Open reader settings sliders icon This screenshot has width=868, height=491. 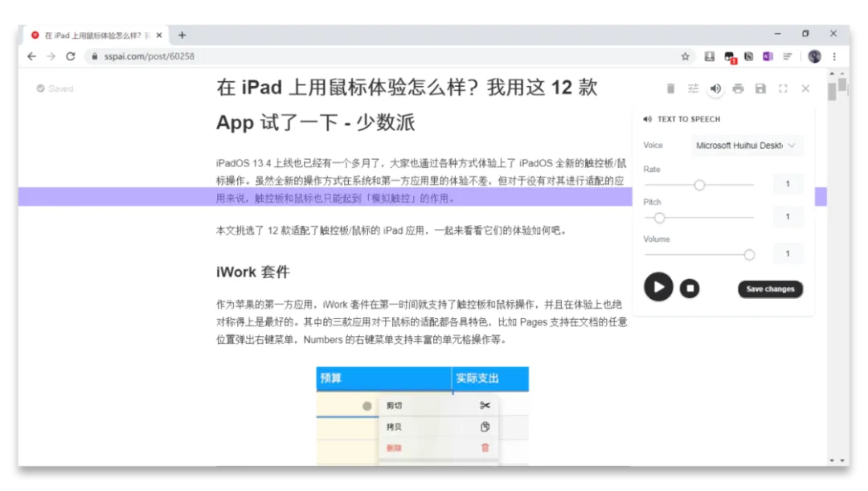[693, 88]
